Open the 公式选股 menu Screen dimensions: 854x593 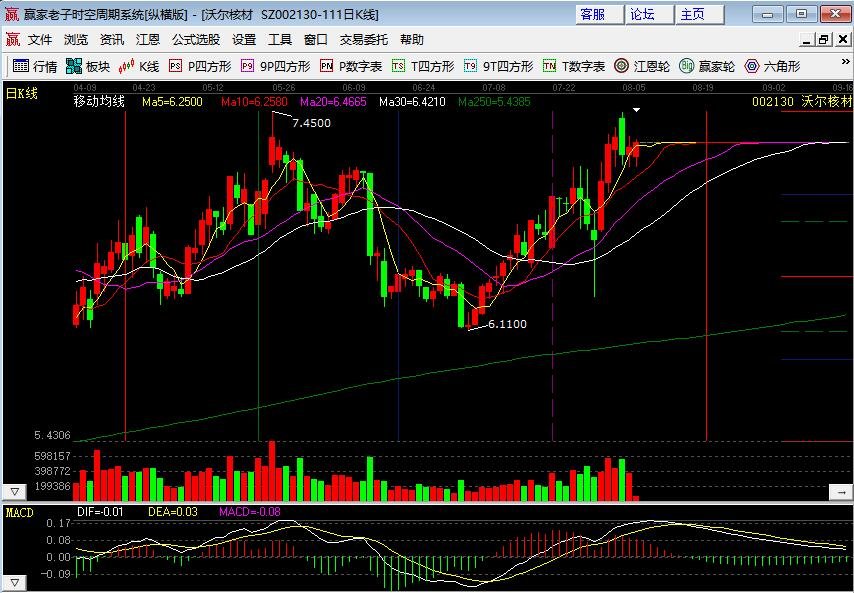(x=196, y=40)
